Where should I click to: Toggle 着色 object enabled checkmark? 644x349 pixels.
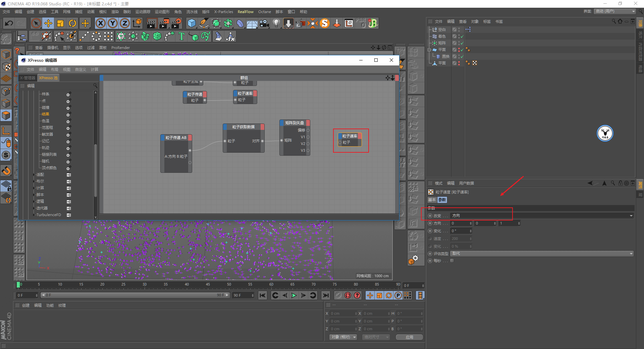click(462, 36)
